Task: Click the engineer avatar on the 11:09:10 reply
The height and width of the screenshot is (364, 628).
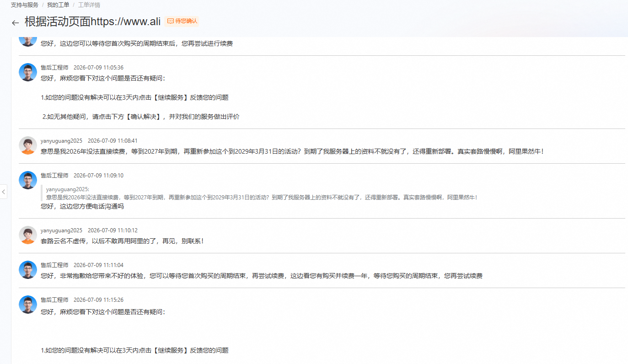Action: tap(28, 180)
